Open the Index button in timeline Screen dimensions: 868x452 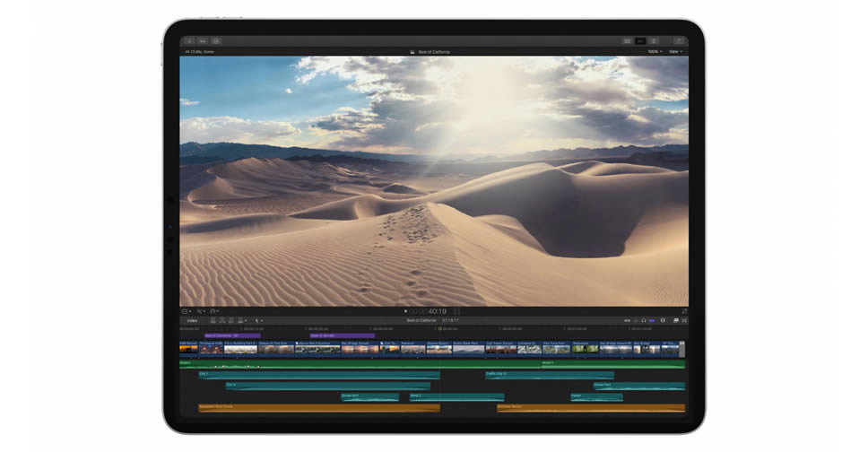click(192, 320)
